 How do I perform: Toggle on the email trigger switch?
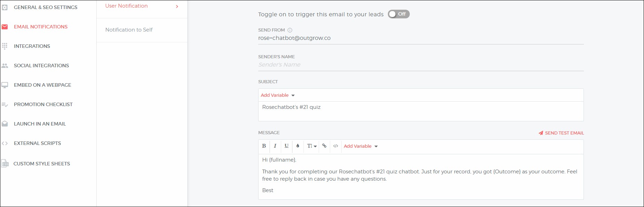399,14
